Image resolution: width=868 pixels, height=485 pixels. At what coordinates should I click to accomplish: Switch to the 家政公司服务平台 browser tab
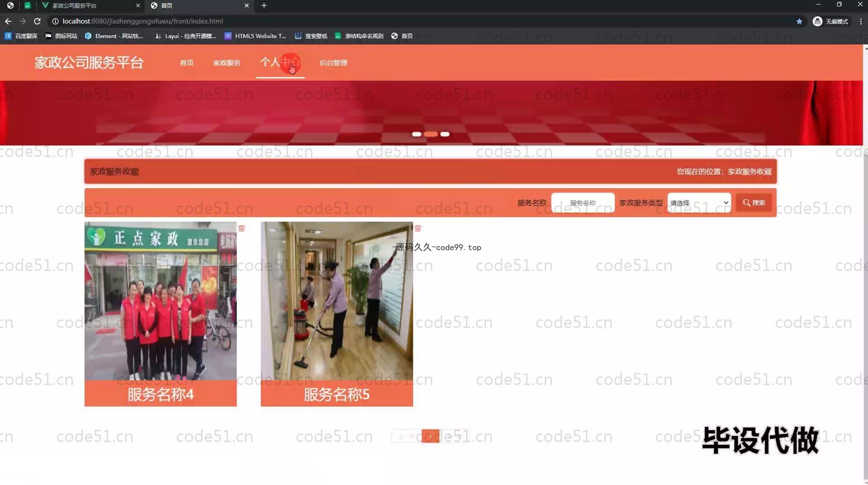(x=90, y=5)
